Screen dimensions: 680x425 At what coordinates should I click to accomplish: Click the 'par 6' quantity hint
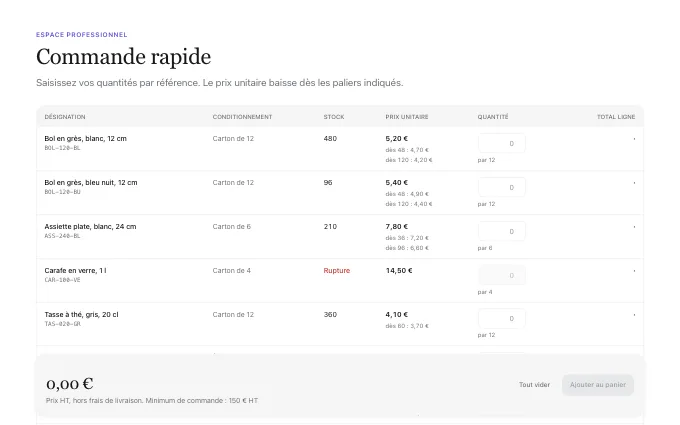pos(485,248)
